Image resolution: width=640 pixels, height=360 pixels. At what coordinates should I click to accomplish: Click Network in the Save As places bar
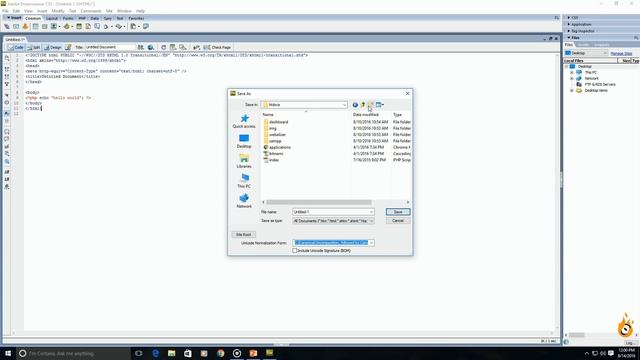244,201
